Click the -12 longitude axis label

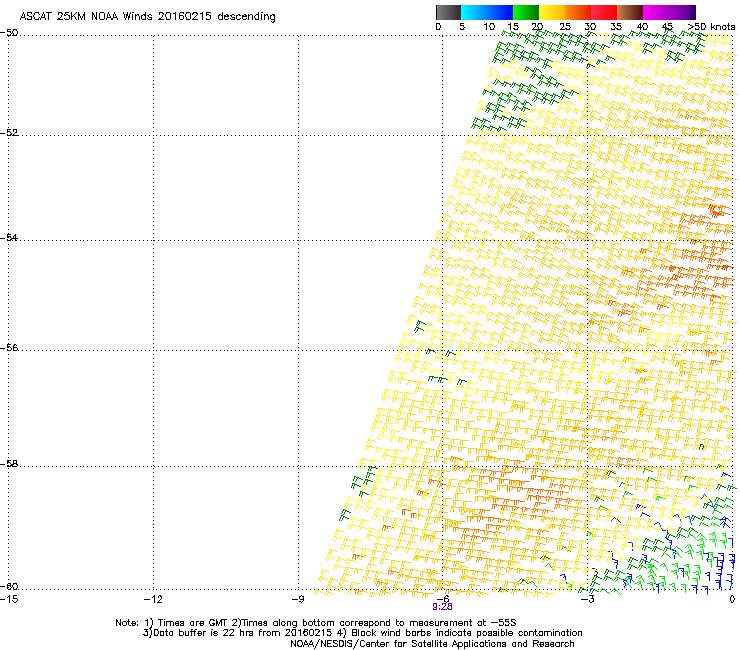(x=153, y=599)
